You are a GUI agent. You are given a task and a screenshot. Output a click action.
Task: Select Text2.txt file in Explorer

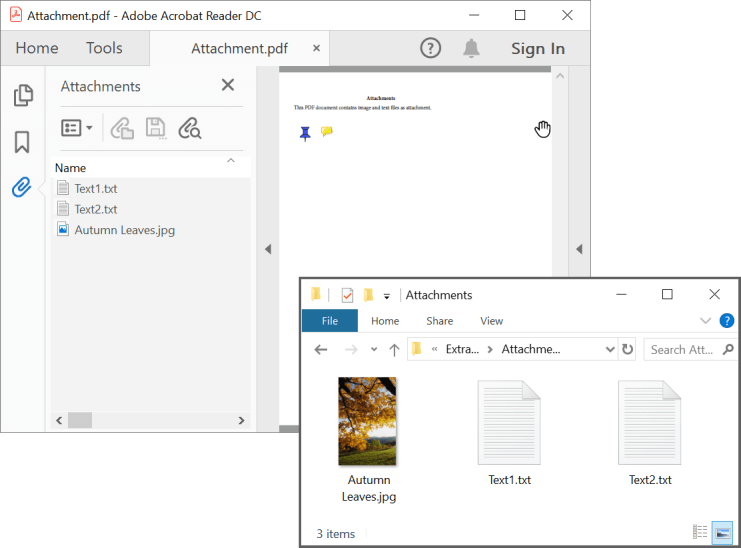click(650, 433)
